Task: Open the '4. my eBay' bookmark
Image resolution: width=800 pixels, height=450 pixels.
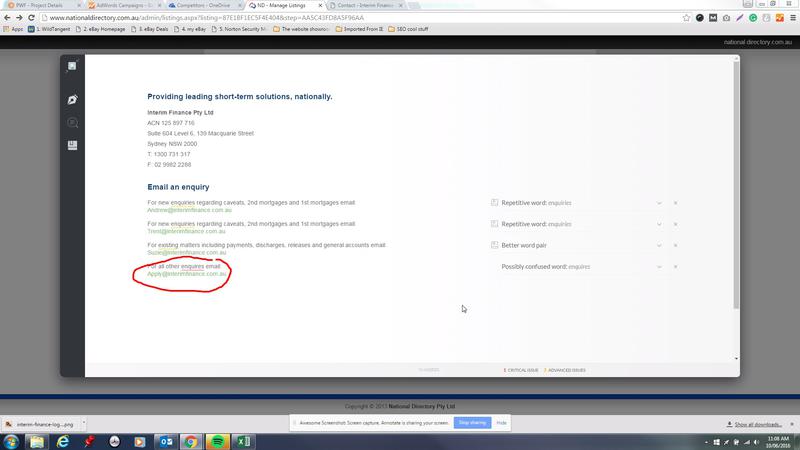Action: (190, 29)
